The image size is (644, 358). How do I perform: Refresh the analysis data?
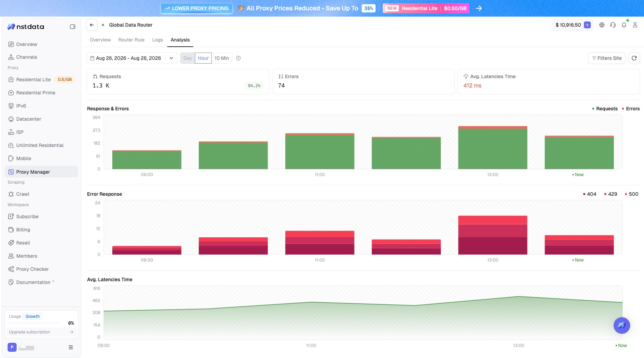634,58
